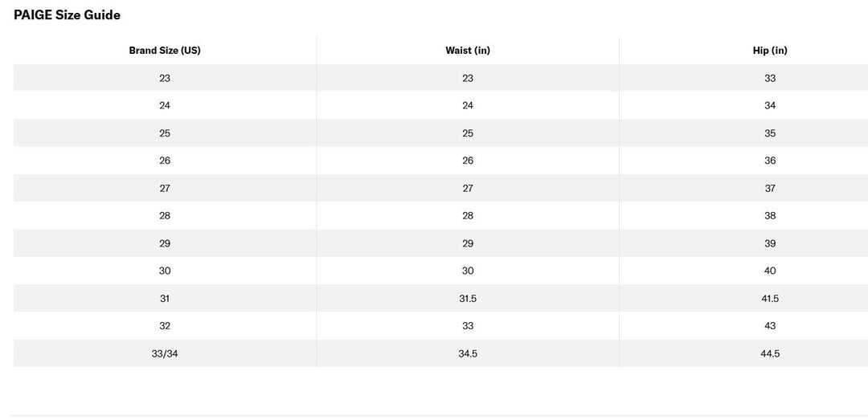This screenshot has width=868, height=420.
Task: Click hip value 41.5 cell
Action: 770,298
